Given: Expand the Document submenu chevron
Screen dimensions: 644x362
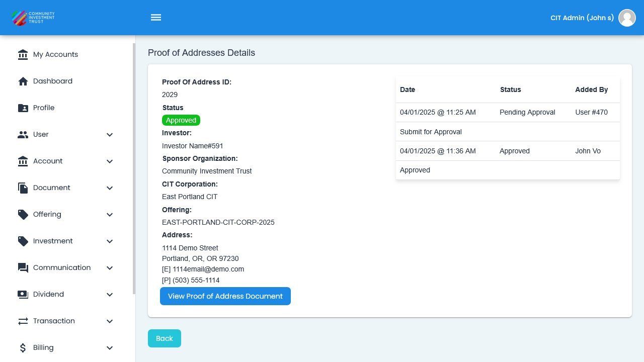Looking at the screenshot, I should (x=110, y=188).
